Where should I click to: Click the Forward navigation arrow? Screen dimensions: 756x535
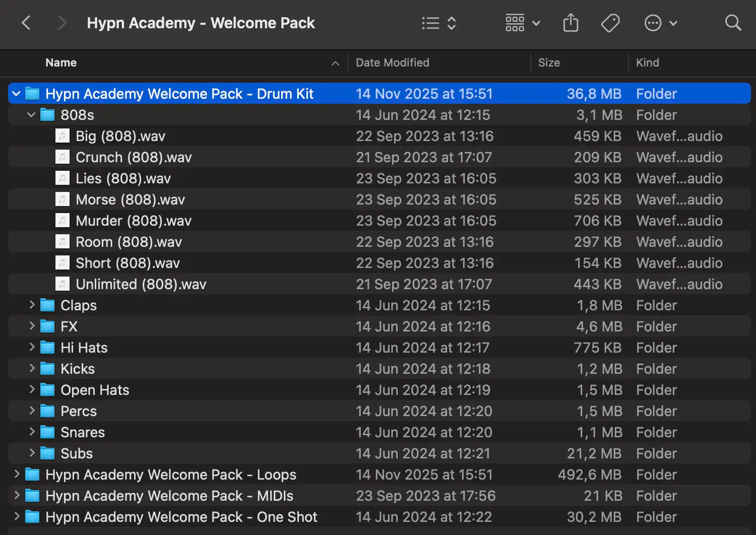61,23
